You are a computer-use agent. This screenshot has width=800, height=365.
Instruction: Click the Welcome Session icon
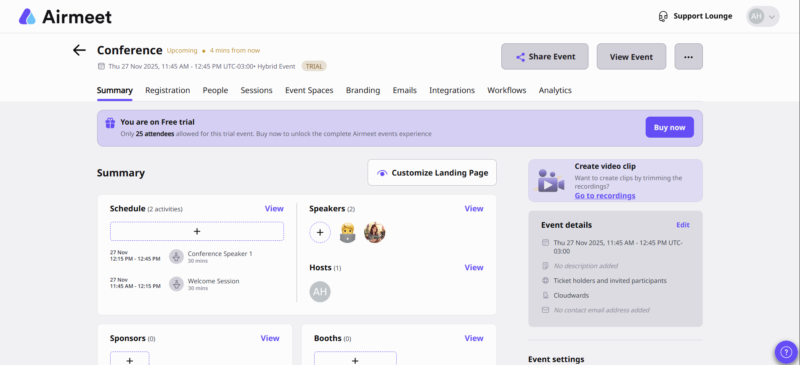pos(176,284)
